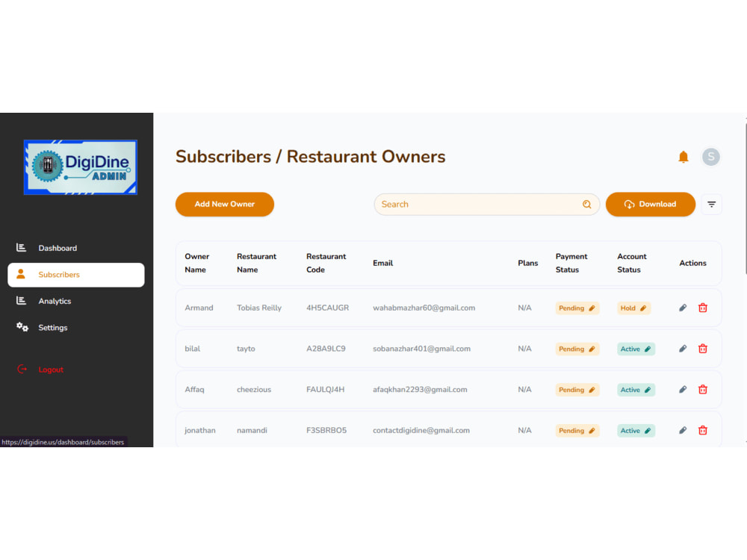The width and height of the screenshot is (747, 560).
Task: Click restaurant name Tobias Reilly
Action: 259,308
